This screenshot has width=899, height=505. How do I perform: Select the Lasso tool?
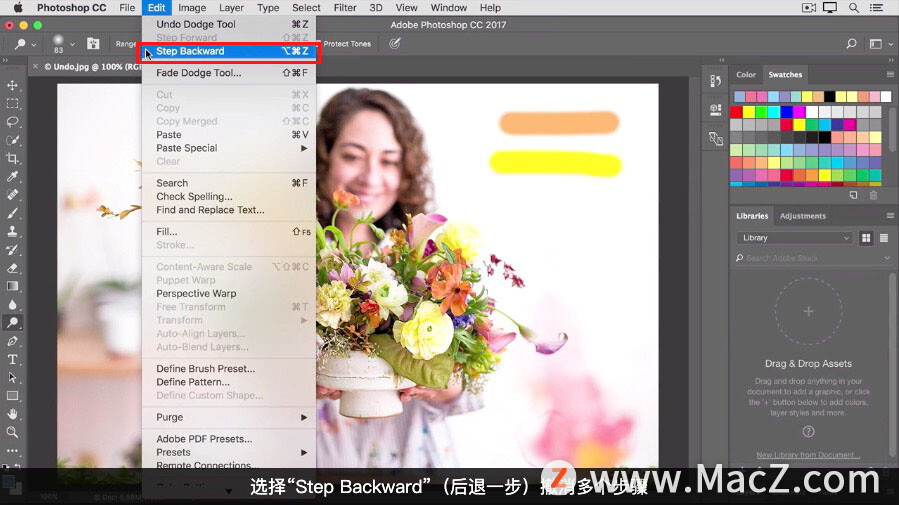(x=12, y=122)
